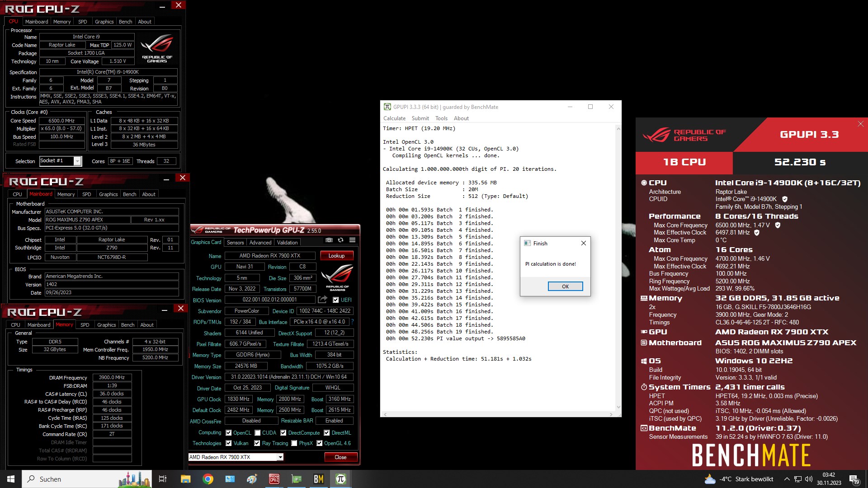Click the taskbar icon right of Chrome

pyautogui.click(x=230, y=479)
